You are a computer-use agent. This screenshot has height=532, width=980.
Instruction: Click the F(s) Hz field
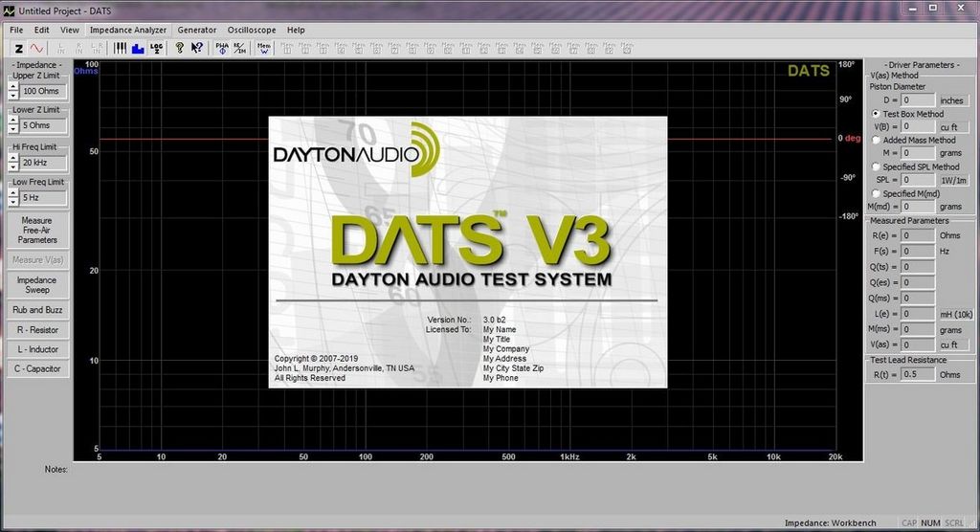tap(918, 252)
